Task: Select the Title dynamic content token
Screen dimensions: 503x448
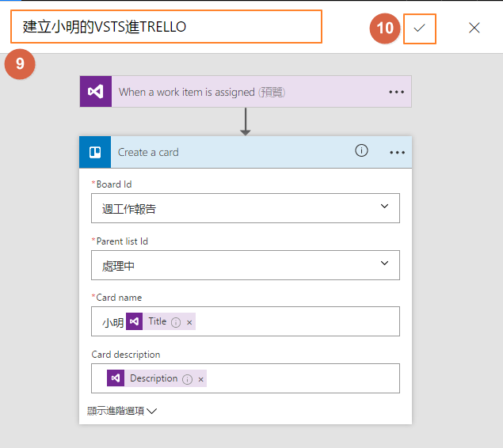Action: pyautogui.click(x=157, y=321)
